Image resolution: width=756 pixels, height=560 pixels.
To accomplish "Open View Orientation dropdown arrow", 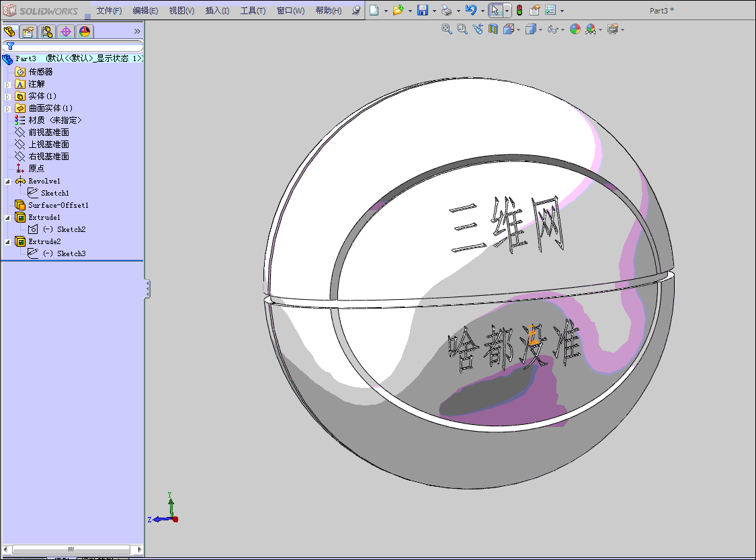I will (x=519, y=30).
